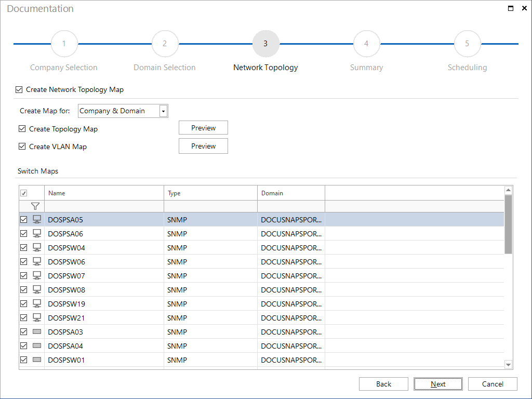Click the workstation icon beside DOSPSW19
Screen dimensions: 532x399
[x=37, y=303]
